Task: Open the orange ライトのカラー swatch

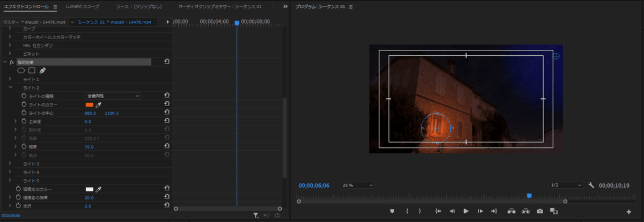Action: pos(89,105)
